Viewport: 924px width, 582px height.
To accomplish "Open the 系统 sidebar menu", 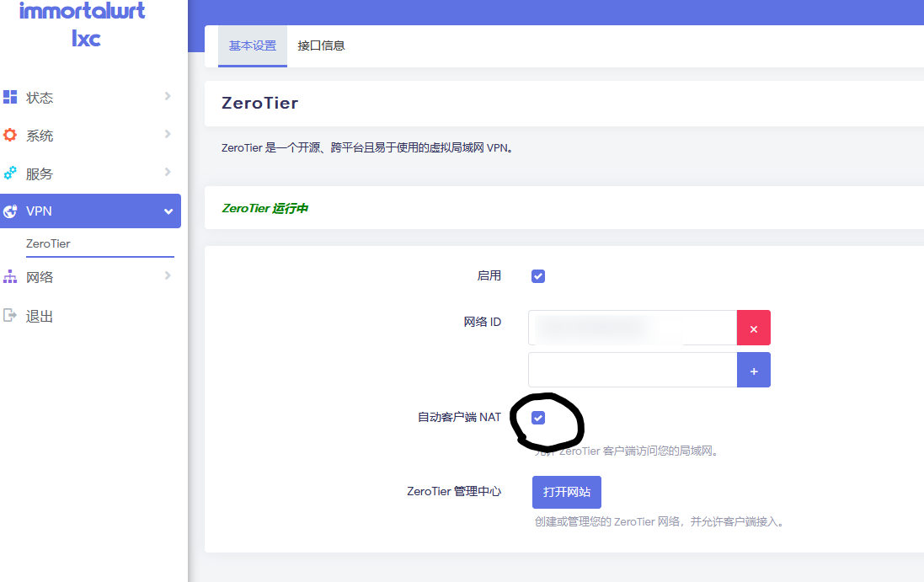I will click(90, 136).
